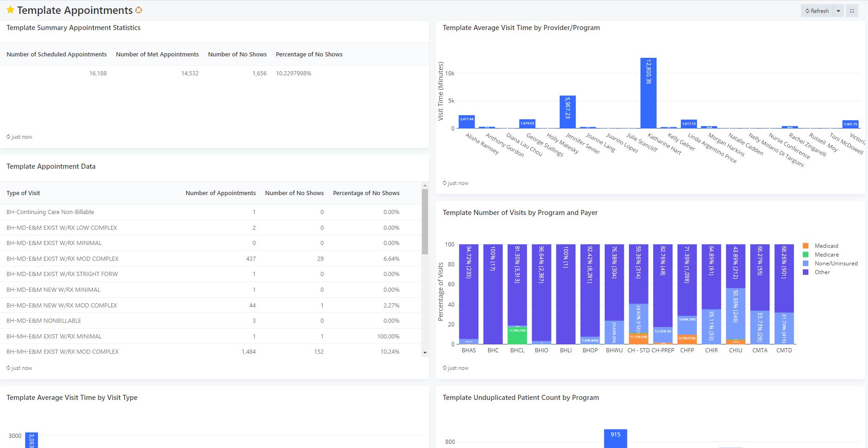The width and height of the screenshot is (868, 448).
Task: Click the Refresh button
Action: (x=817, y=11)
